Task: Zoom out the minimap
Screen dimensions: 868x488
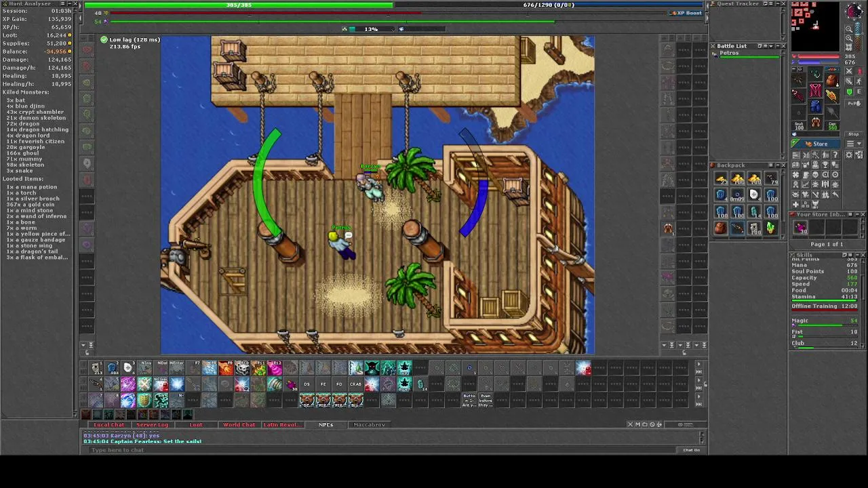Action: [x=849, y=29]
